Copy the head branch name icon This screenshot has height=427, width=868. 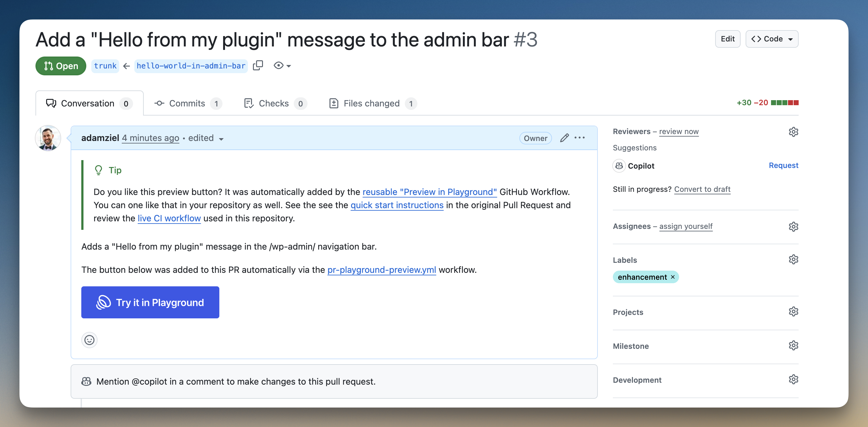click(x=258, y=65)
